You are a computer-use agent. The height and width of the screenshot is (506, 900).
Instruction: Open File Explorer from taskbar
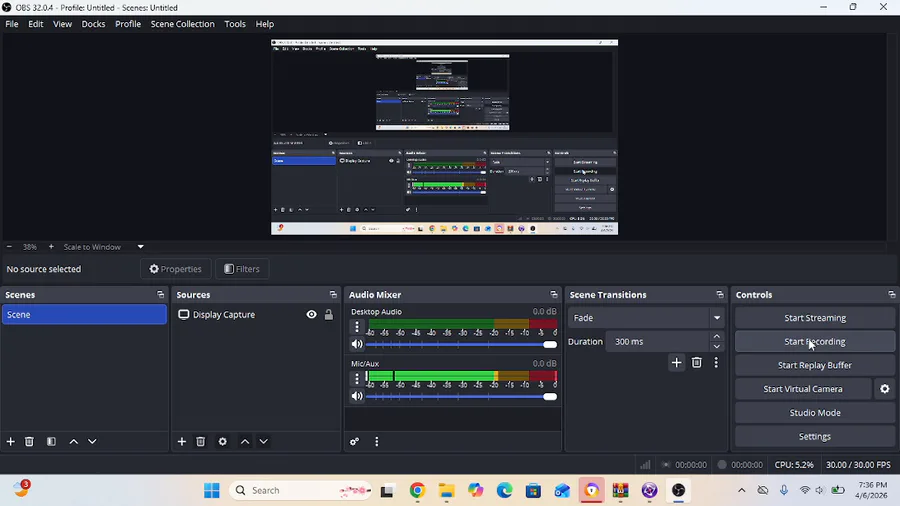[446, 491]
